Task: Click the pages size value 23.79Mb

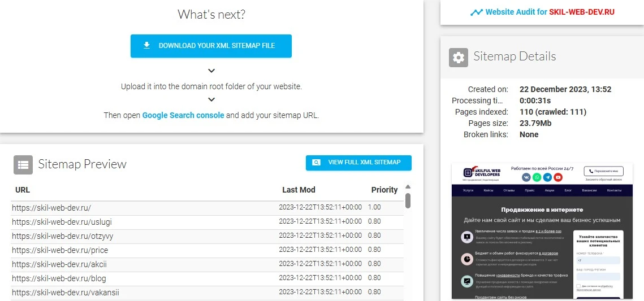Action: pyautogui.click(x=535, y=123)
